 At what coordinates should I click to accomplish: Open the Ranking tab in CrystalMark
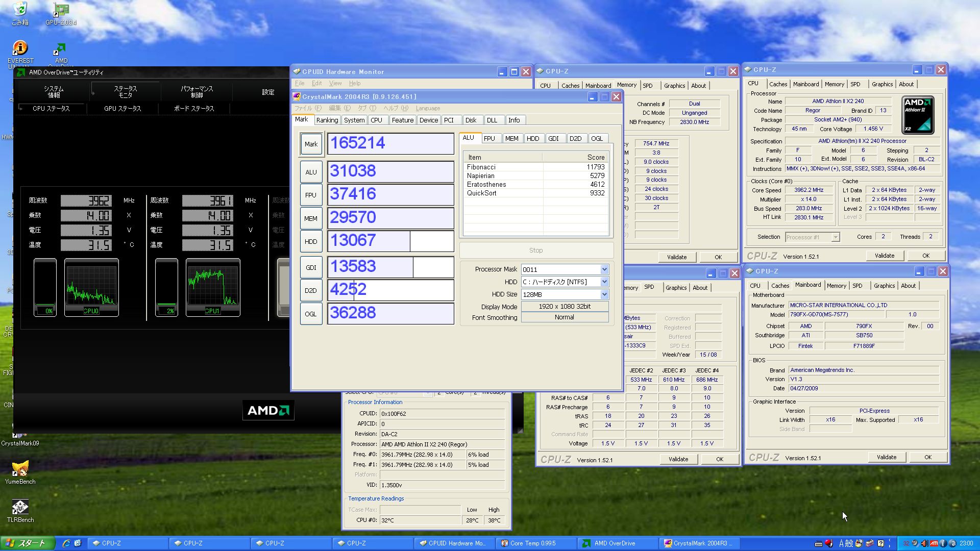[327, 120]
